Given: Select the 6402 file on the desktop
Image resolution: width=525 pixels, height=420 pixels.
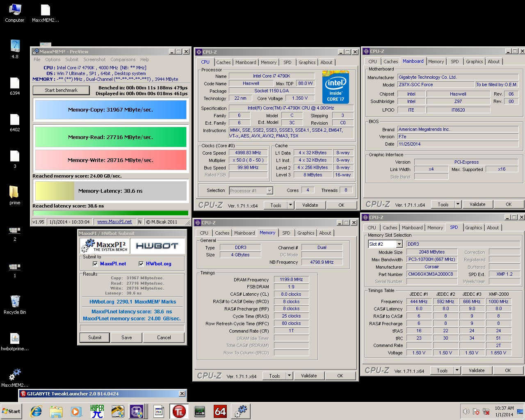Looking at the screenshot, I should [x=15, y=122].
